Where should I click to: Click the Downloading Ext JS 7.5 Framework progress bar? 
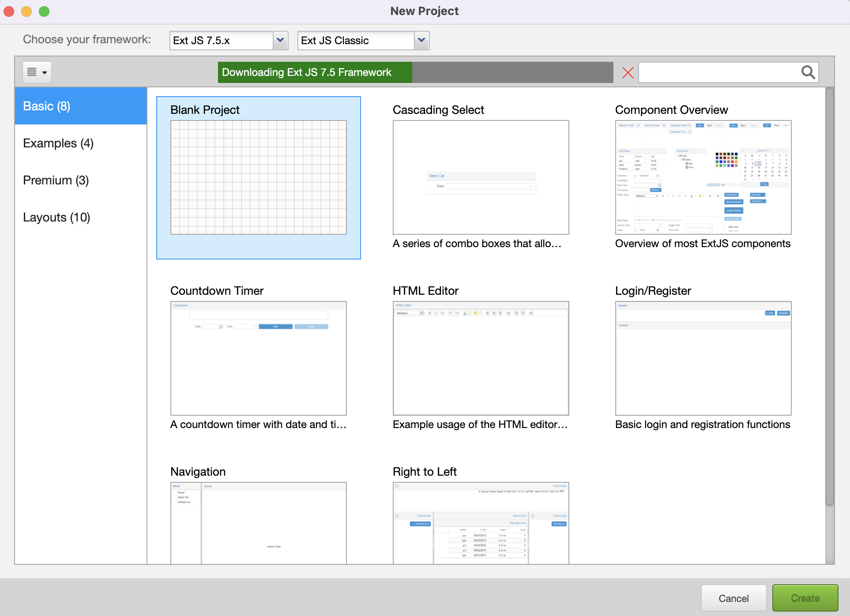pyautogui.click(x=416, y=72)
